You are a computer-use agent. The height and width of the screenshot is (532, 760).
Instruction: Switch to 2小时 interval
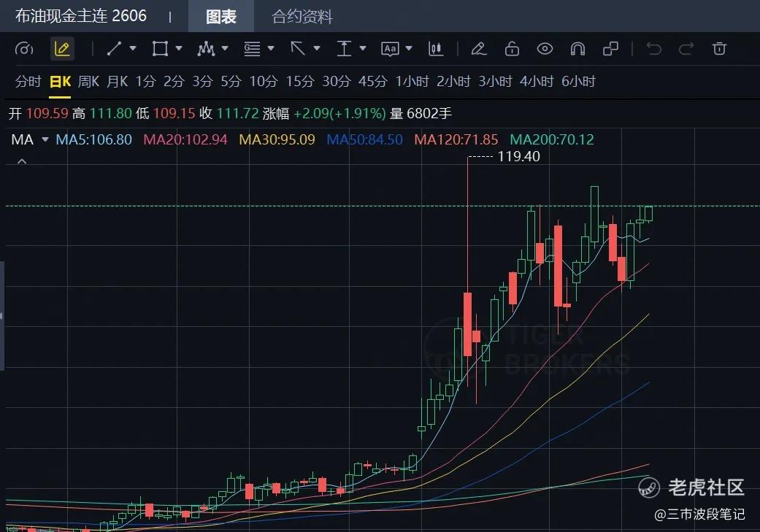pos(453,82)
